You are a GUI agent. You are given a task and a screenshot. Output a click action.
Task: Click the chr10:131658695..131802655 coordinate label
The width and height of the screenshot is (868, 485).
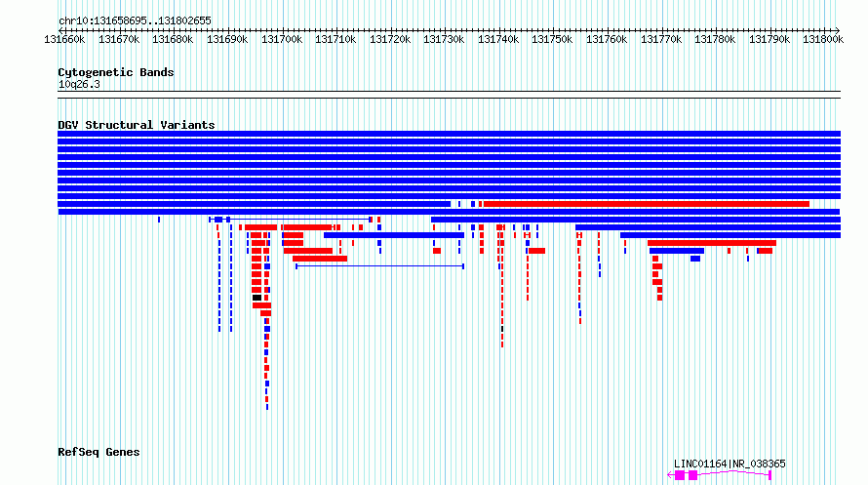click(135, 20)
